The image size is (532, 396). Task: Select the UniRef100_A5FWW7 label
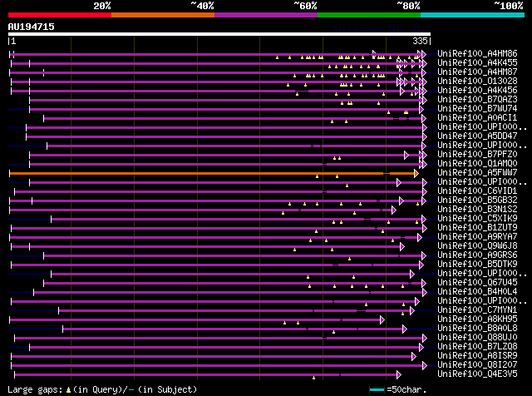[477, 172]
